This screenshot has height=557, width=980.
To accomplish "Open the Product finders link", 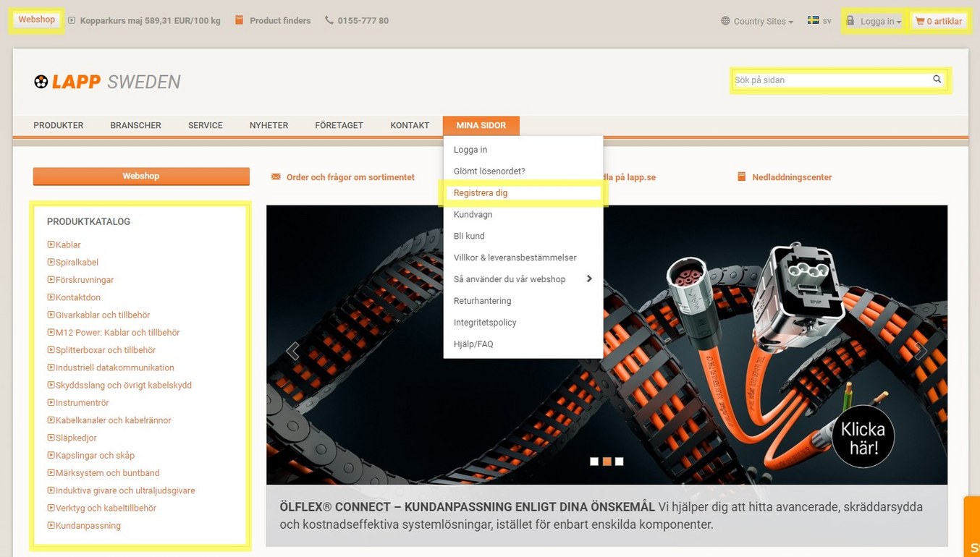I will coord(280,20).
